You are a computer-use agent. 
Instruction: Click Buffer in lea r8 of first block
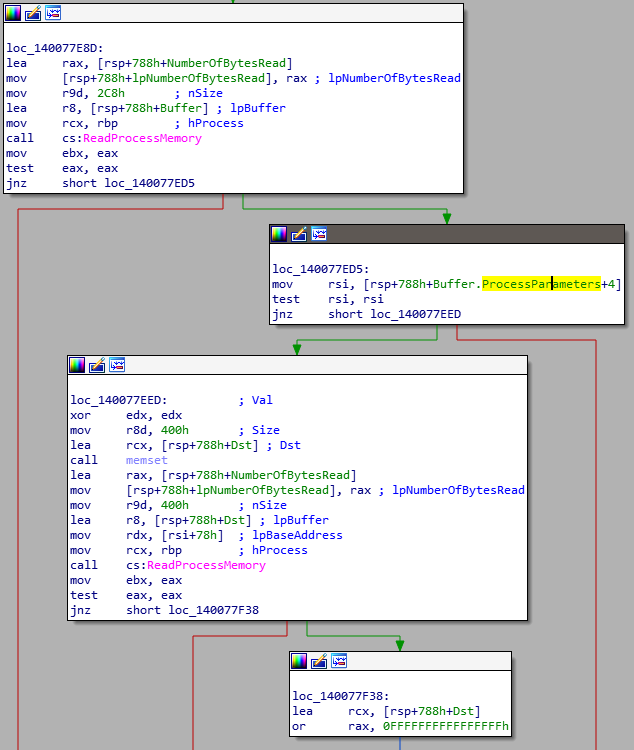[x=181, y=108]
